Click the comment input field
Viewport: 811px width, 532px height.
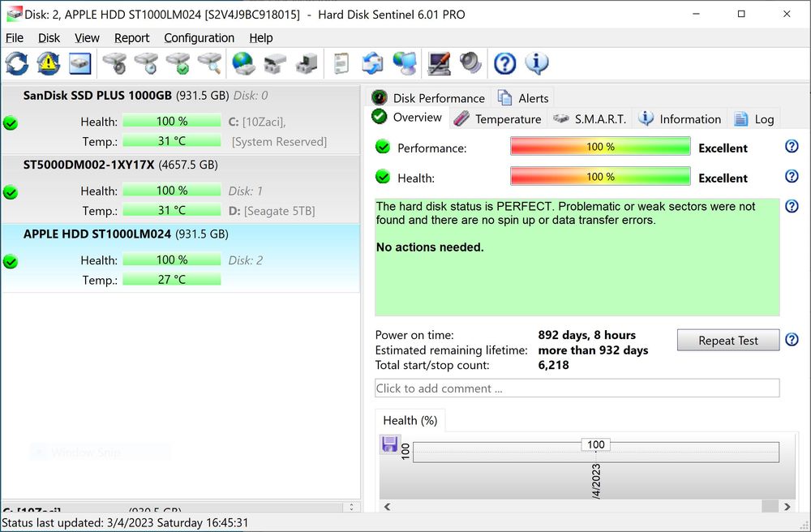(577, 388)
